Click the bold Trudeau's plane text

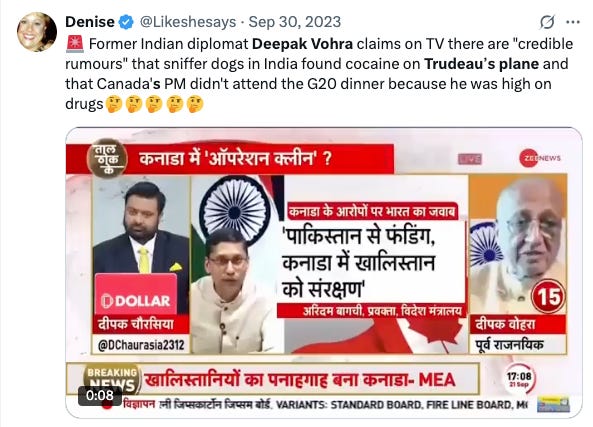coord(481,64)
